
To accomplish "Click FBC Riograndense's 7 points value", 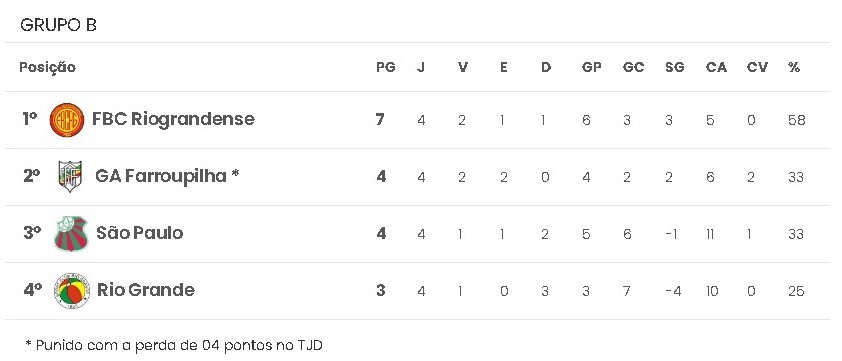I will (x=380, y=119).
